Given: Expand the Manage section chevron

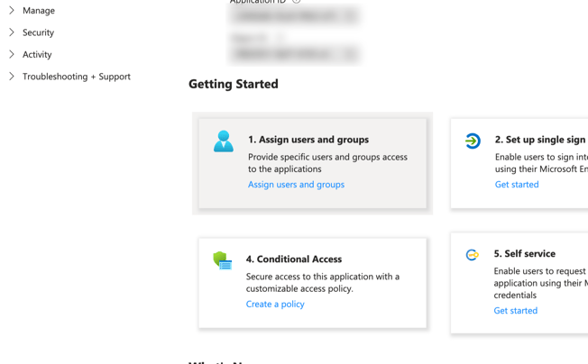Looking at the screenshot, I should (x=12, y=10).
